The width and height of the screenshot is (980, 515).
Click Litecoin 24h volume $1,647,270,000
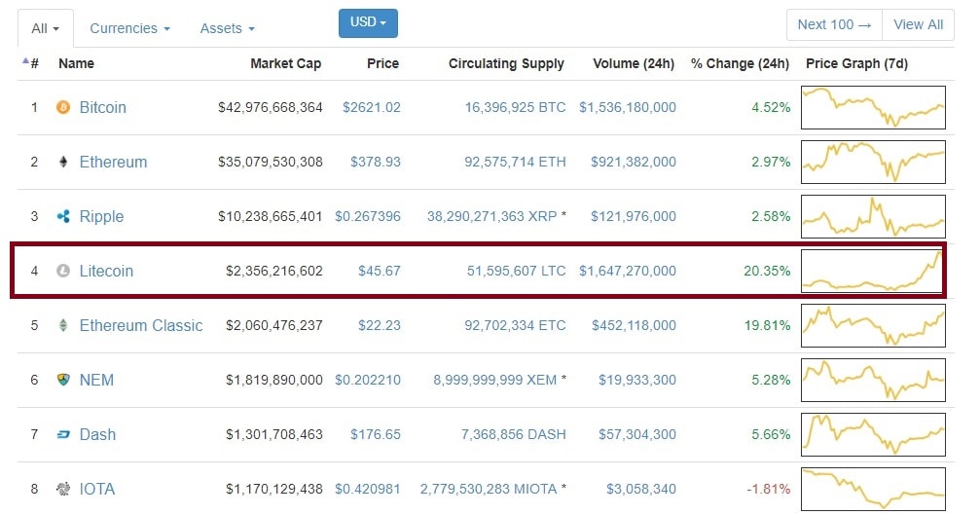(x=627, y=271)
